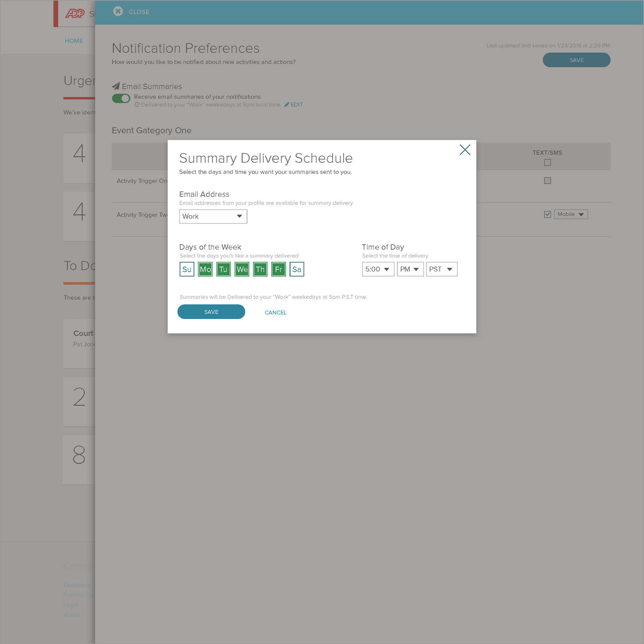The height and width of the screenshot is (644, 644).
Task: Click the paper plane Email Summaries icon
Action: tap(116, 86)
